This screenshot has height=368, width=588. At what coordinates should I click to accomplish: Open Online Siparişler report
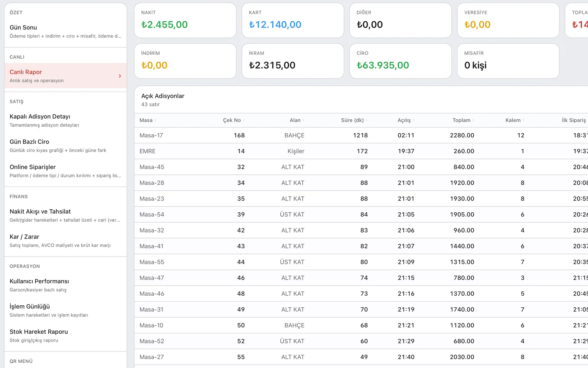click(65, 171)
